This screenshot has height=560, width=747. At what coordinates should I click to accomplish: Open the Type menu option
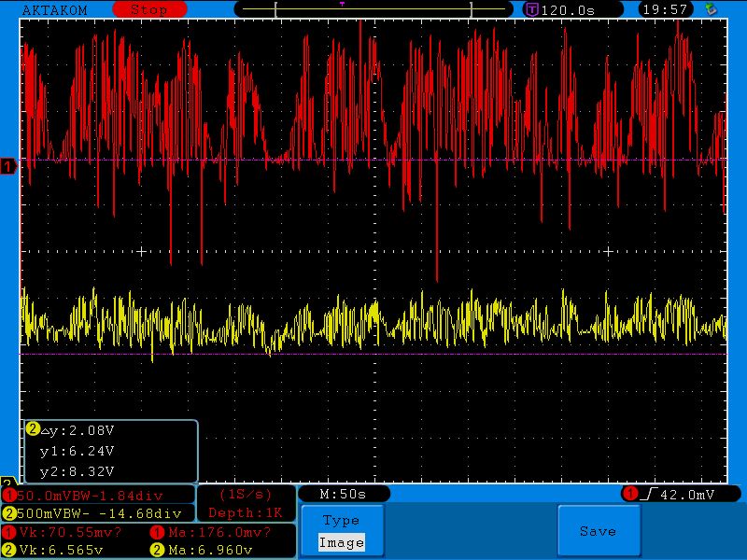pos(341,521)
